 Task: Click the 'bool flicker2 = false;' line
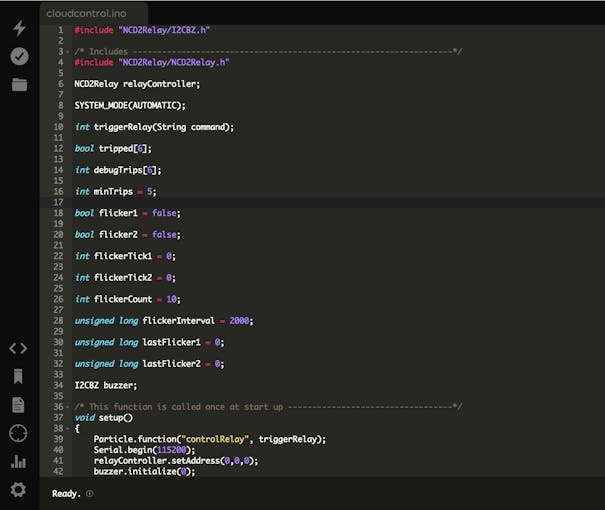(127, 235)
